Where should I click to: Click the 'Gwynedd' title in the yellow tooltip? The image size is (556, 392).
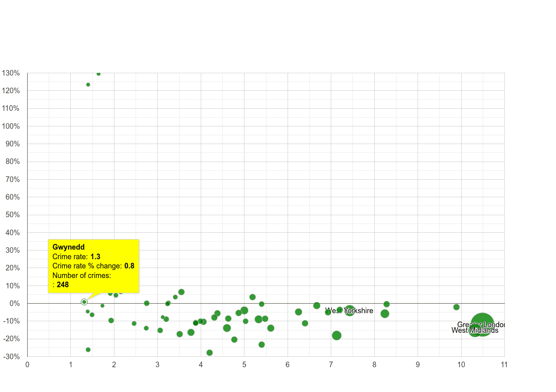68,247
